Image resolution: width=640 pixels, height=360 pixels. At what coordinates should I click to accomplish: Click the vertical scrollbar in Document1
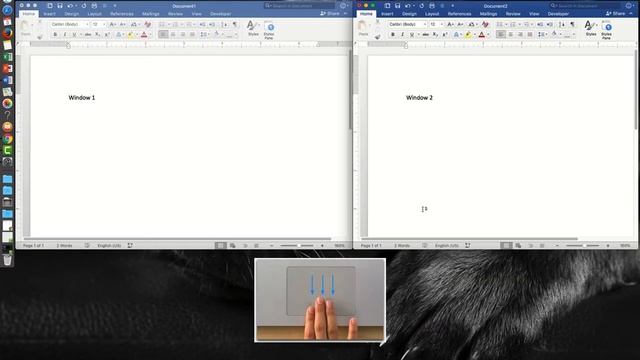click(x=350, y=90)
